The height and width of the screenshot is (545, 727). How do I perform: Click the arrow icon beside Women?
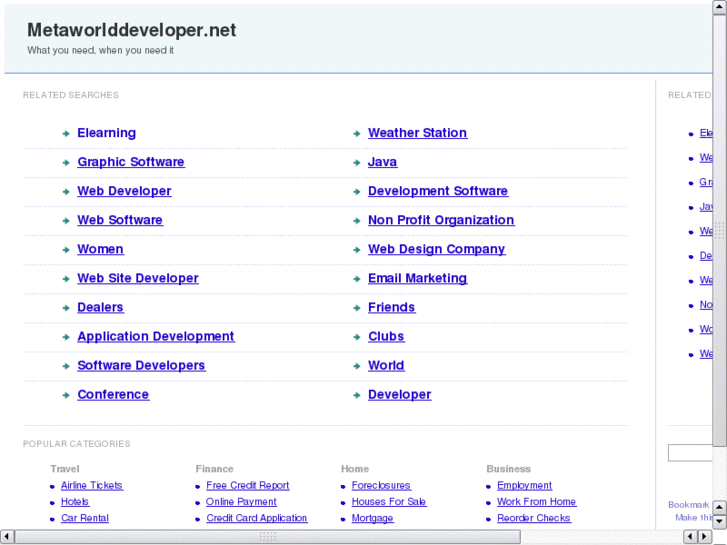tap(66, 250)
